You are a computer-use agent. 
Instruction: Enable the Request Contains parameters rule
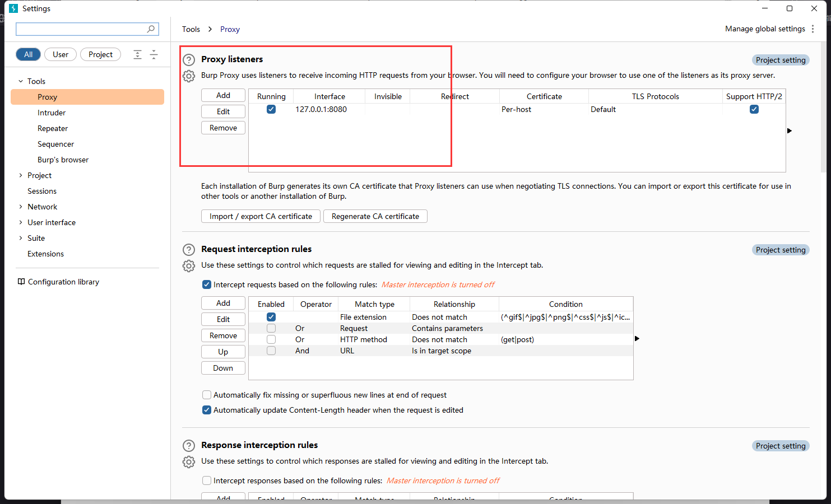271,328
